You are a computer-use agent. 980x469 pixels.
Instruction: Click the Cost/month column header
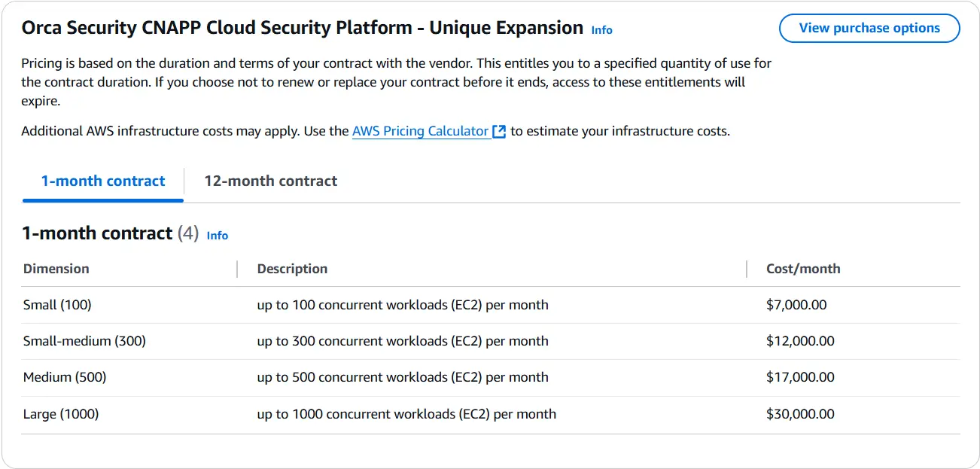click(x=803, y=269)
